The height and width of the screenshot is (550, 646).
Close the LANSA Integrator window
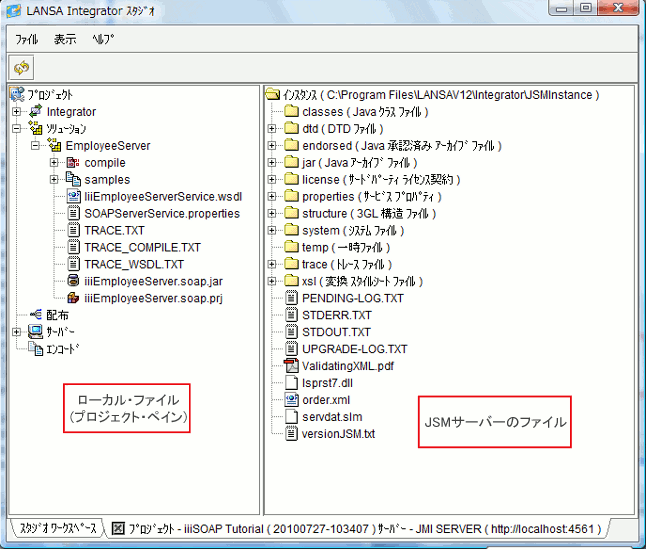618,8
